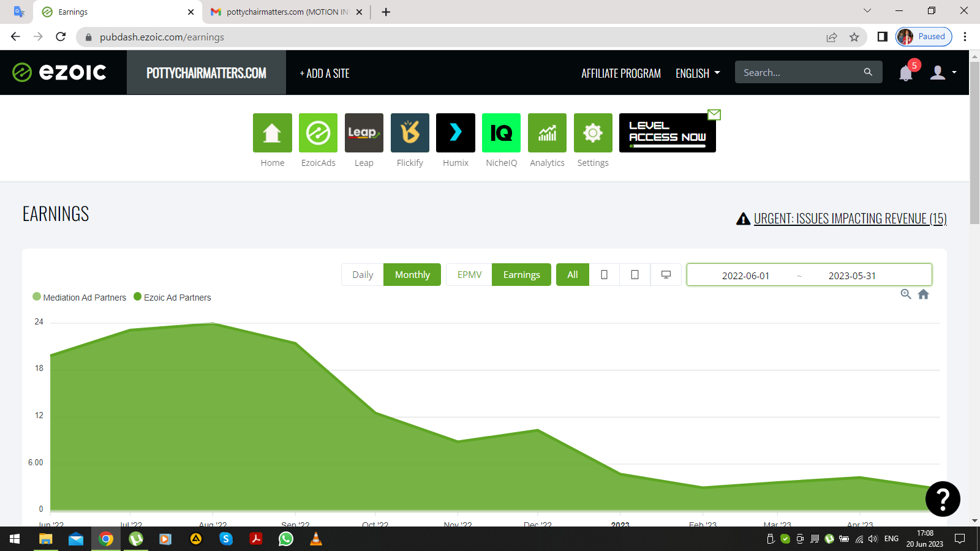Open the help question mark bubble

click(x=943, y=499)
